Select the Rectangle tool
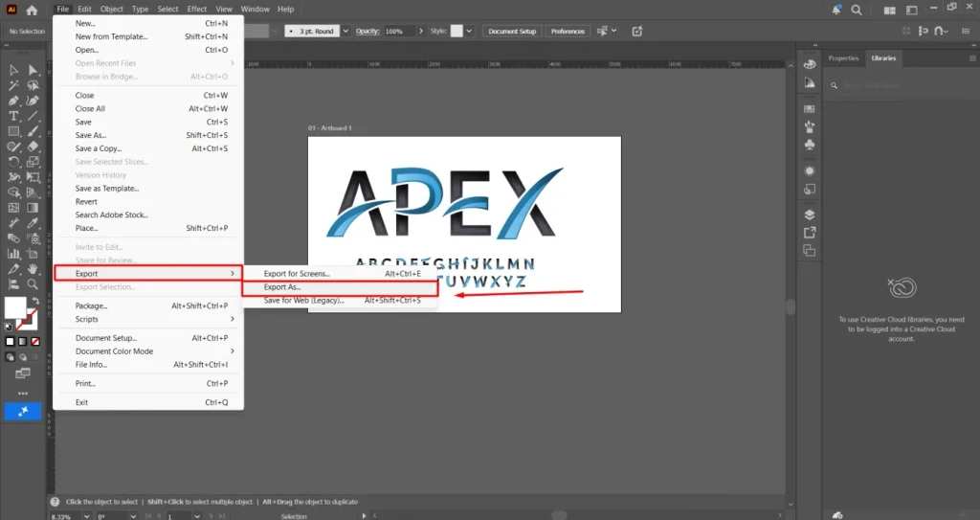This screenshot has height=520, width=980. coord(13,131)
